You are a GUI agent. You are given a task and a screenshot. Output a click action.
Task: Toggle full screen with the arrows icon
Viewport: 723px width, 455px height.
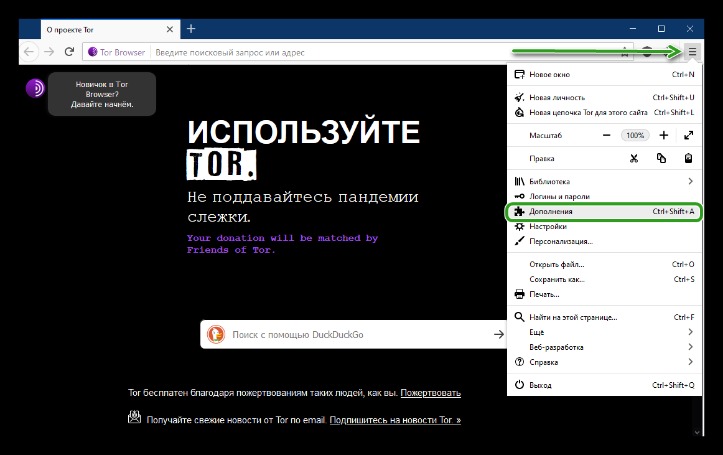pos(688,135)
